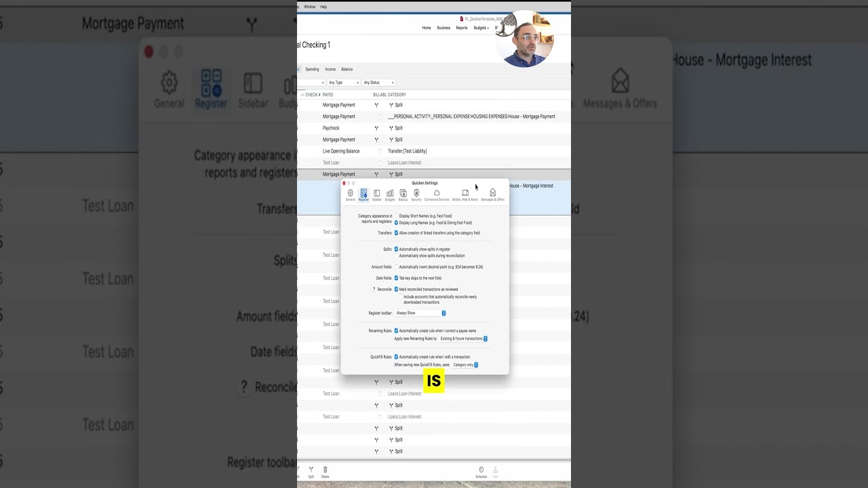Enable Include accounts that automatically reconcile
Viewport: 868px width, 488px height.
point(401,297)
